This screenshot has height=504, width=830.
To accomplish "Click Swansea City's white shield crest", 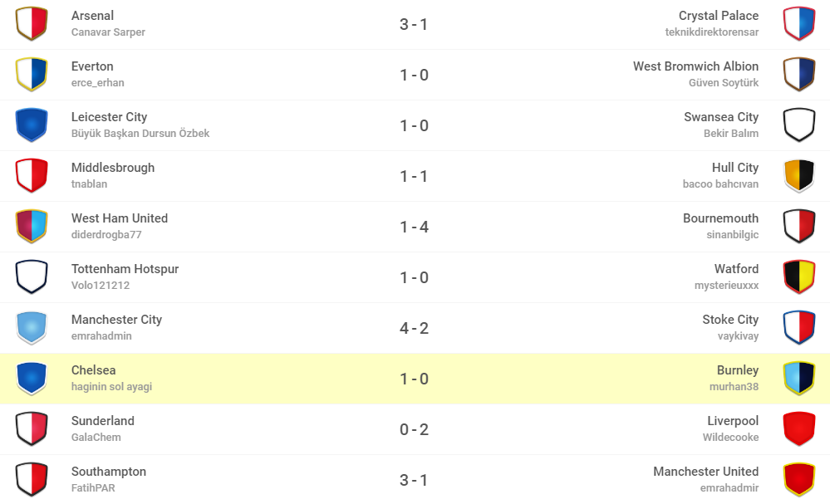I will pos(798,125).
